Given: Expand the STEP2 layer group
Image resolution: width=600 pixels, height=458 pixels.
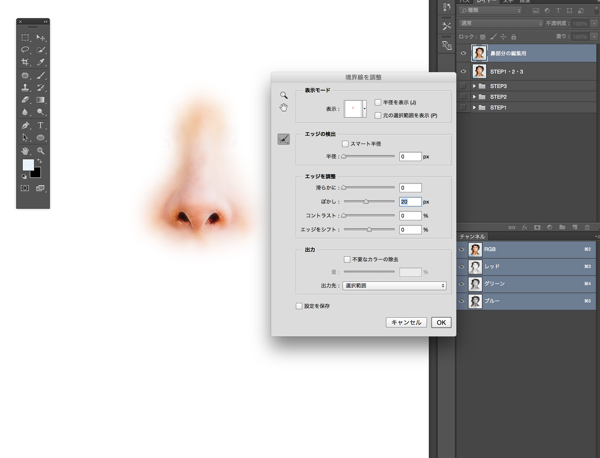Looking at the screenshot, I should coord(474,97).
